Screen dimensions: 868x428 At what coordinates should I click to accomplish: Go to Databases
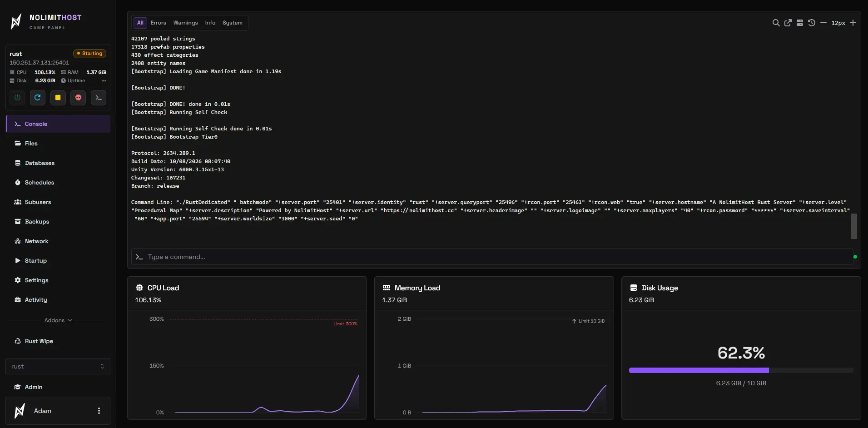58,163
